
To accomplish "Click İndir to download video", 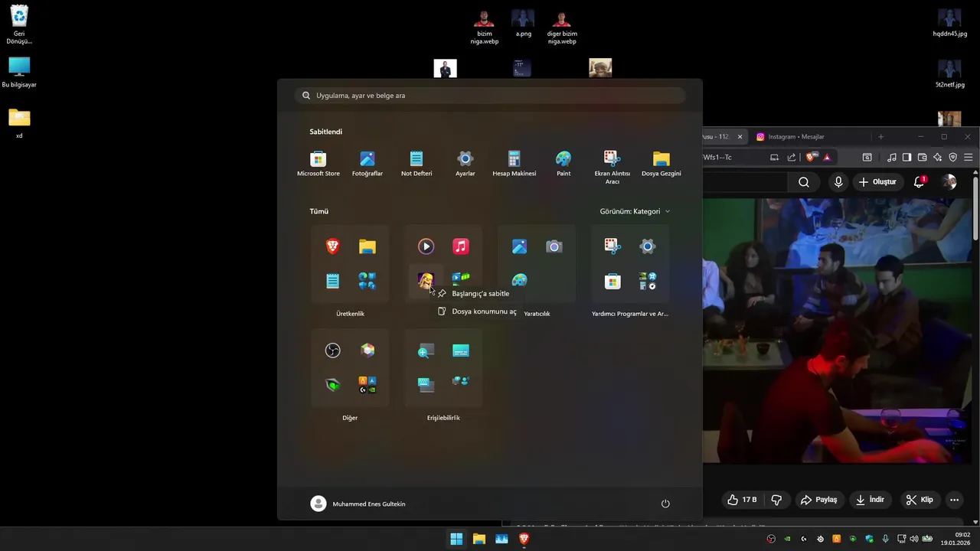I will [x=870, y=500].
